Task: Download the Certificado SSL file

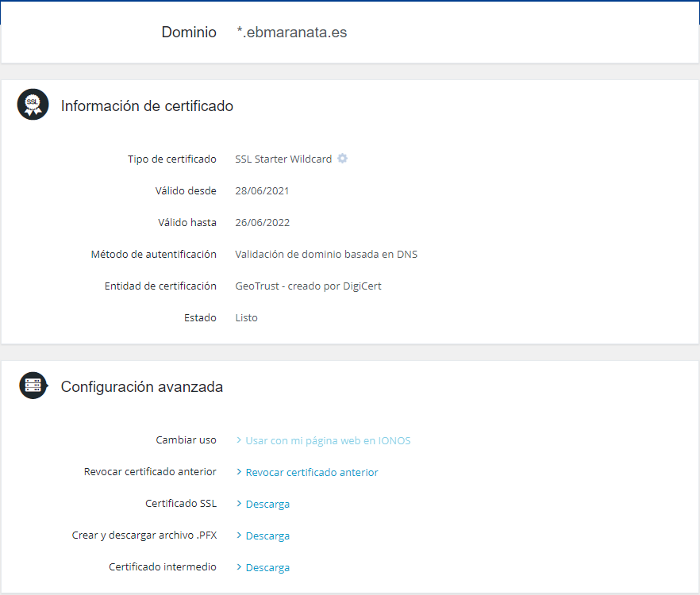Action: (x=267, y=504)
